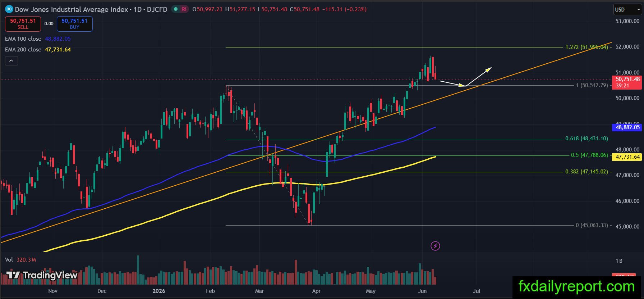
Task: Select the EMA 100 close indicator legend
Action: (23, 39)
